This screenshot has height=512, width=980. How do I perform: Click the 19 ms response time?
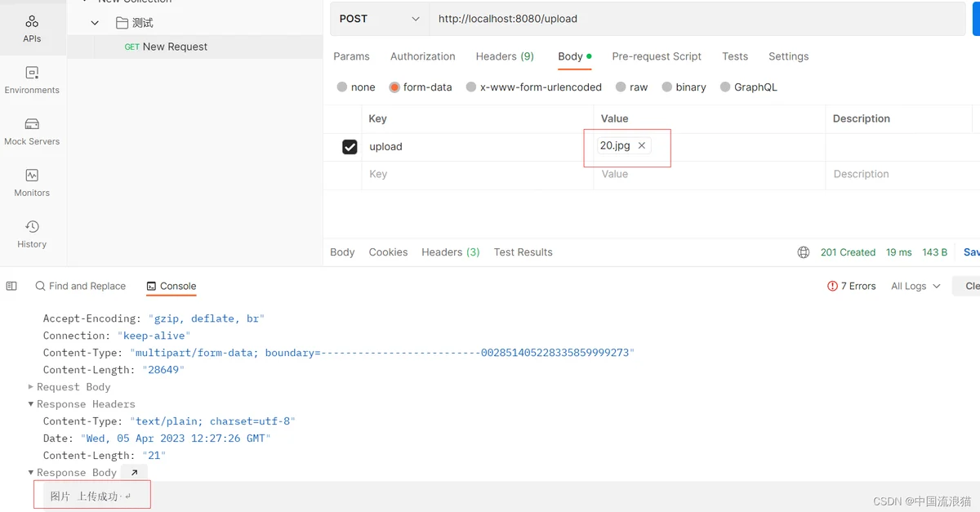(898, 252)
